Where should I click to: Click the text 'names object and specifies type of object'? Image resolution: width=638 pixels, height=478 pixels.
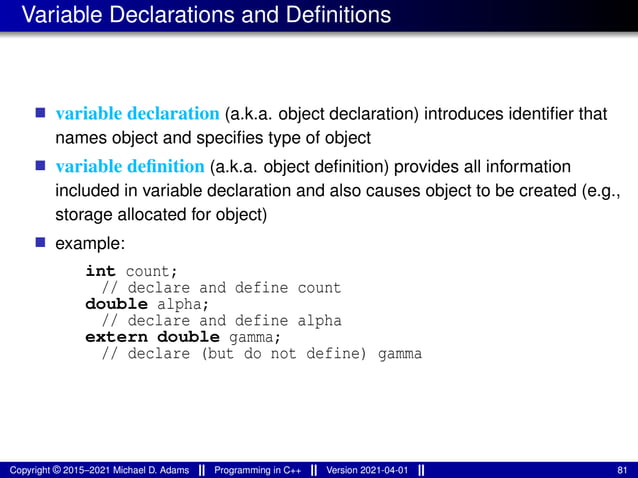[213, 138]
